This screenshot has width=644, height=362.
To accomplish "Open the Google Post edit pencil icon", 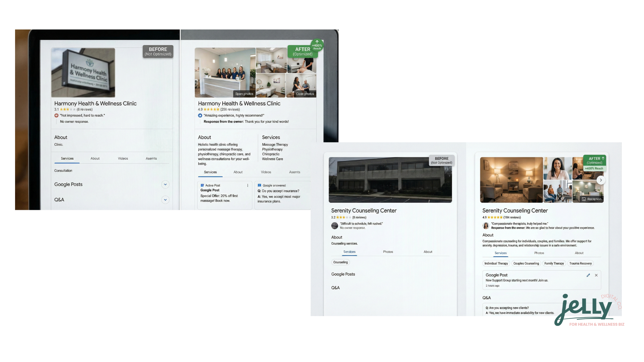I will tap(588, 275).
